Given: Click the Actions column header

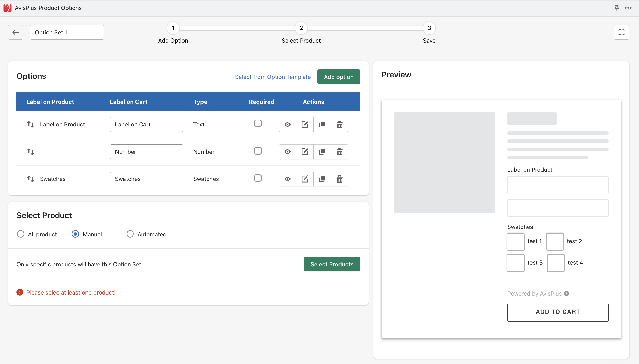Looking at the screenshot, I should tap(313, 102).
